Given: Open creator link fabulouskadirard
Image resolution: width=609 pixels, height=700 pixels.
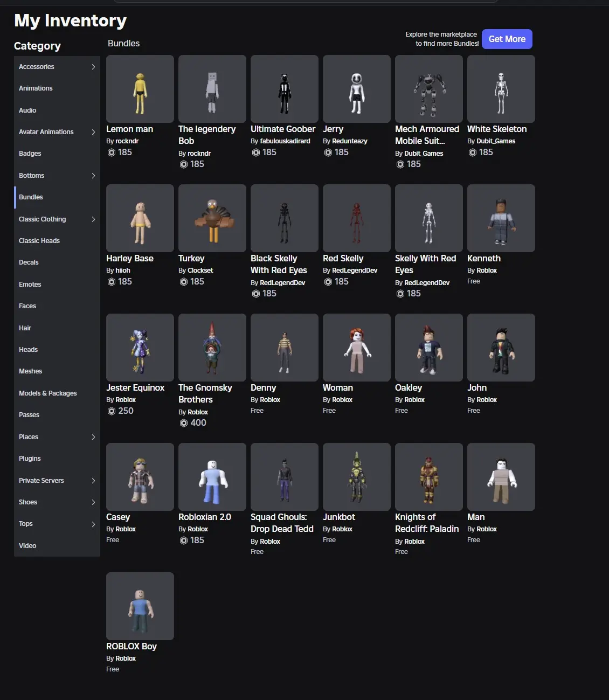Looking at the screenshot, I should (x=285, y=141).
